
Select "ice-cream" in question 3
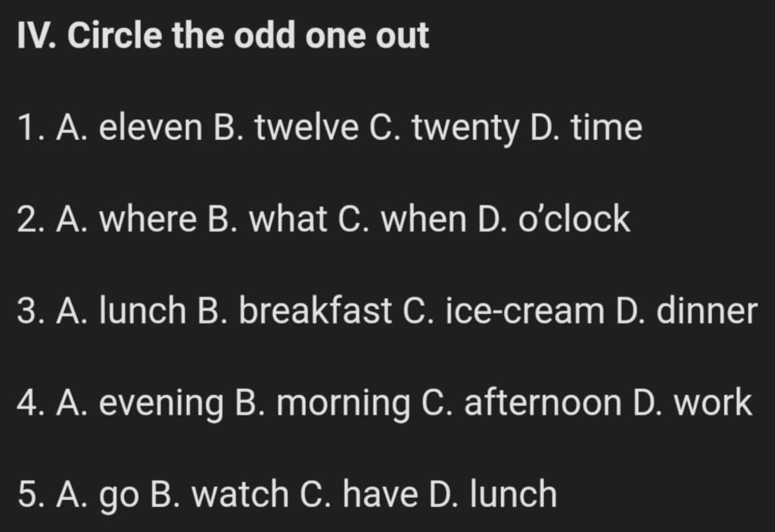[x=525, y=310]
